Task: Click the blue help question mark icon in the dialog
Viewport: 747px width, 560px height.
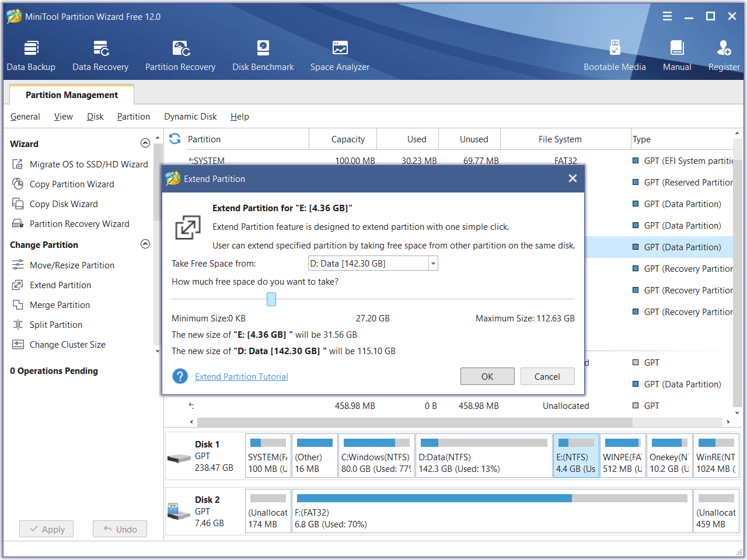Action: pyautogui.click(x=180, y=376)
